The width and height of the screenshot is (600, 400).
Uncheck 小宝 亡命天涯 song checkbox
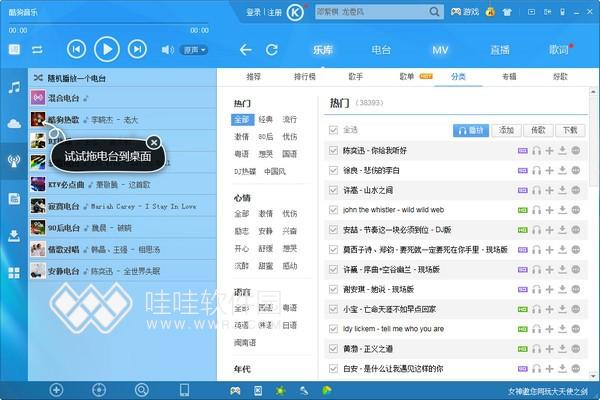pyautogui.click(x=333, y=309)
